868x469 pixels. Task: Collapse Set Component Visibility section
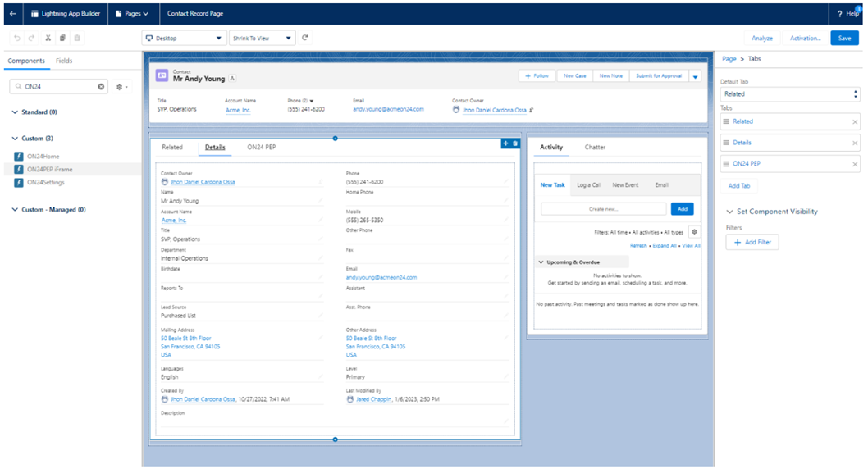729,212
